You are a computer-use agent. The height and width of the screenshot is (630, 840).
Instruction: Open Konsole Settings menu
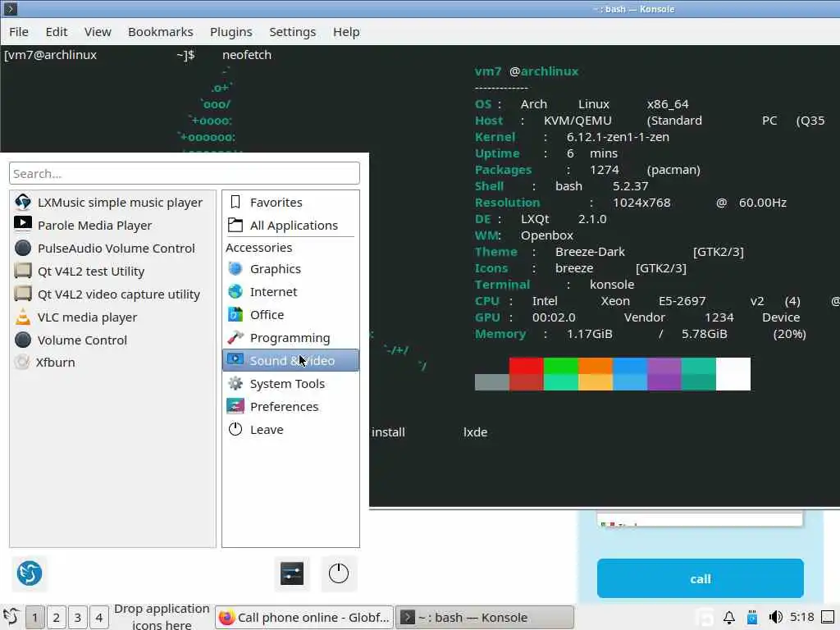coord(293,32)
